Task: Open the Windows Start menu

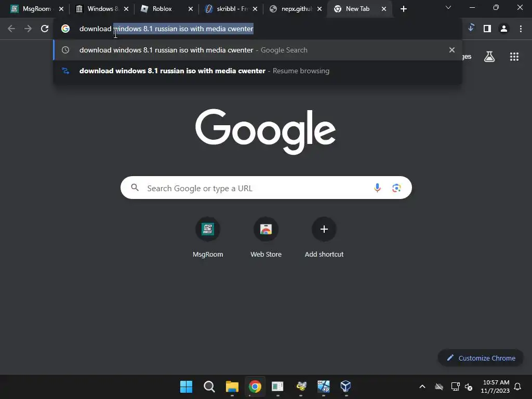Action: tap(186, 387)
